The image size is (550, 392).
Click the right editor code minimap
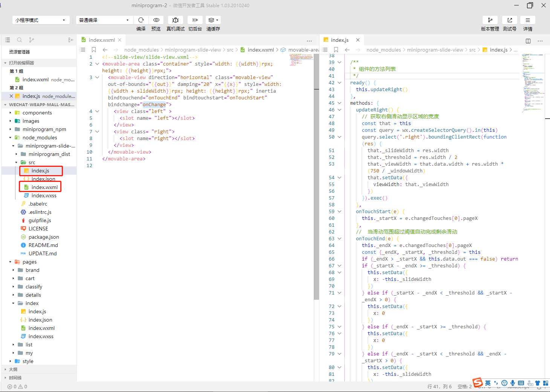click(x=533, y=83)
